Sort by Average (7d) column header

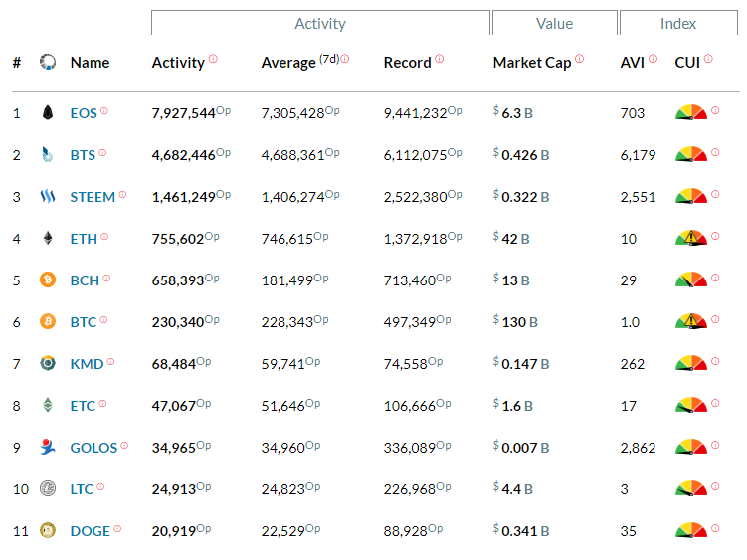(300, 62)
